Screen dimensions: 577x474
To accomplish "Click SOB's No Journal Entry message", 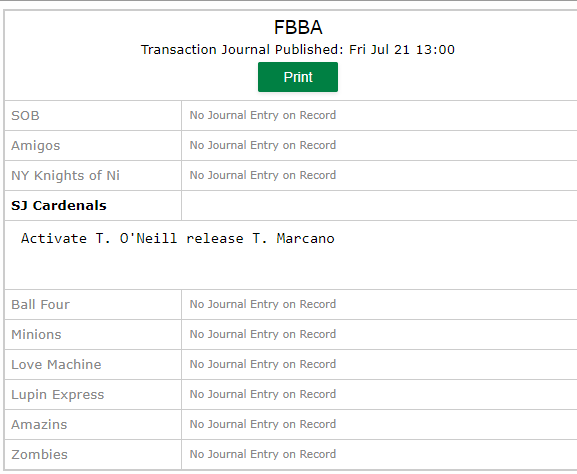I will [x=263, y=115].
